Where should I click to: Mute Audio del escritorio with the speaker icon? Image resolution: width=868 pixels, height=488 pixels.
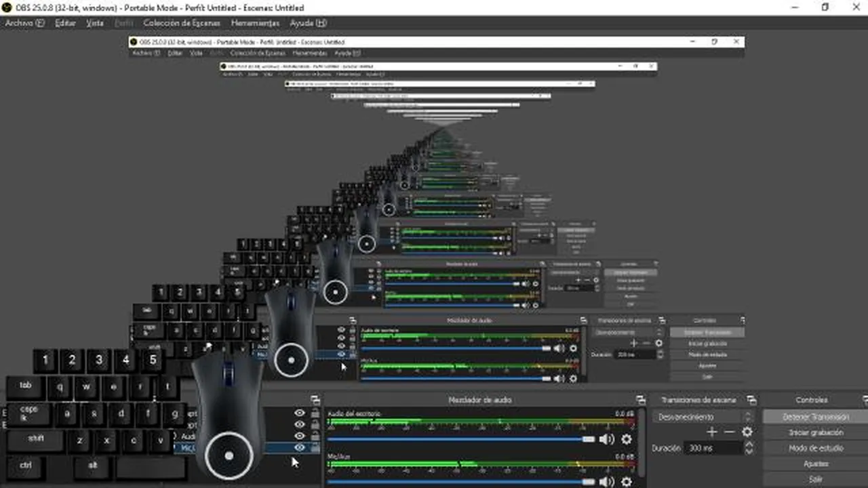(606, 439)
